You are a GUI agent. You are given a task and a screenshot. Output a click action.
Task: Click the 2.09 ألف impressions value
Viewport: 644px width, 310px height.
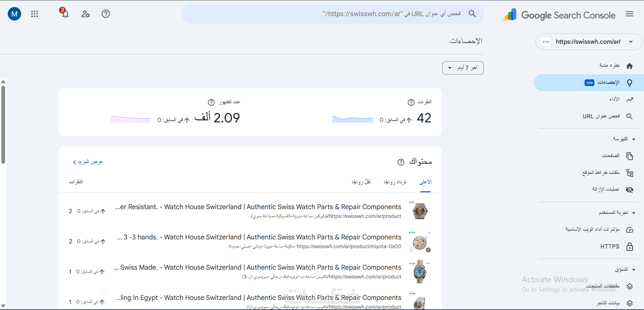click(x=217, y=118)
